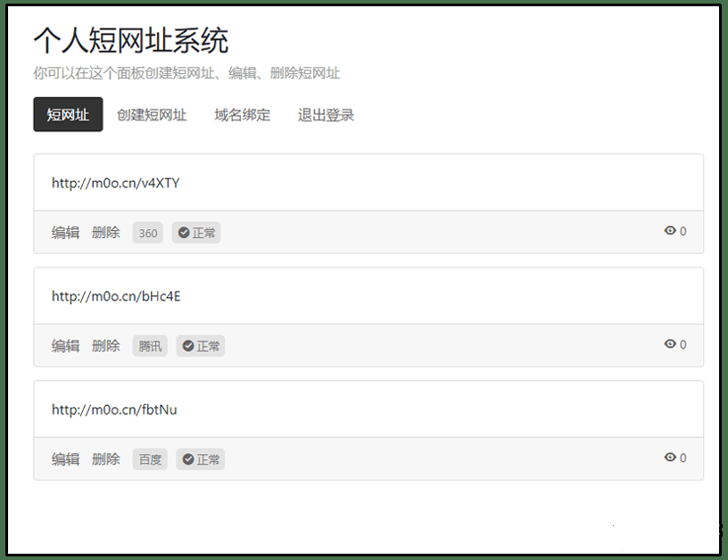Click 删除 on the bHc4E short link
728x560 pixels.
click(106, 345)
